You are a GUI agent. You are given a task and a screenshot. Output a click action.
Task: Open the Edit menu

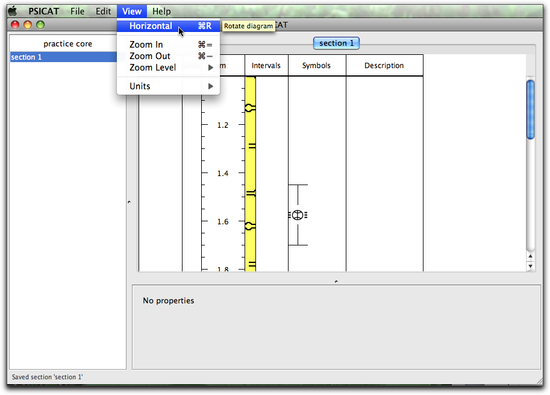[103, 11]
